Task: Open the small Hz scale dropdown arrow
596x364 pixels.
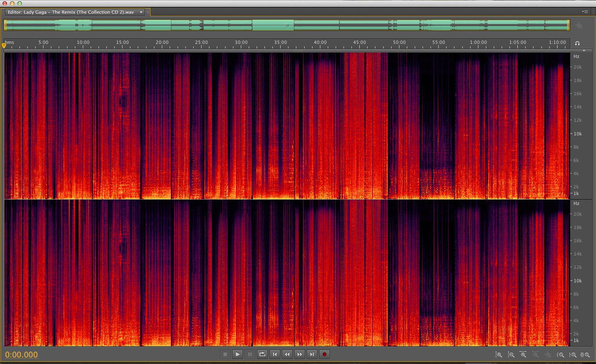Action: 584,51
